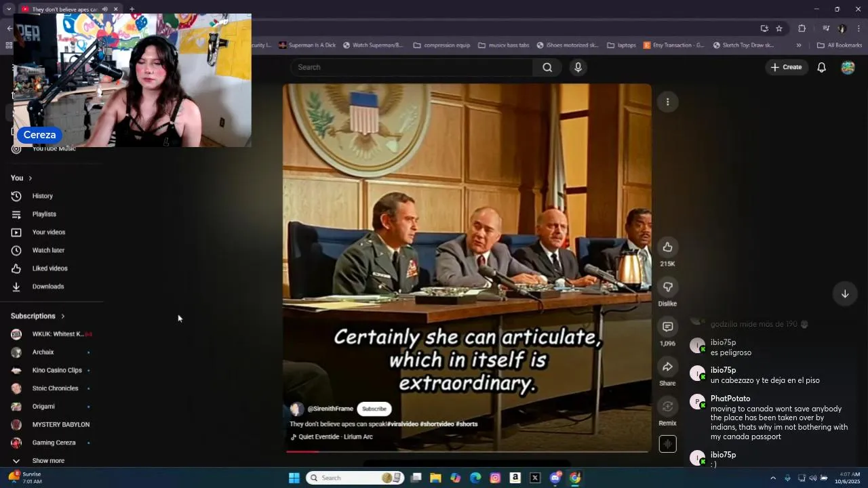The image size is (868, 488).
Task: Click the Dislike thumbs-down icon
Action: 667,287
